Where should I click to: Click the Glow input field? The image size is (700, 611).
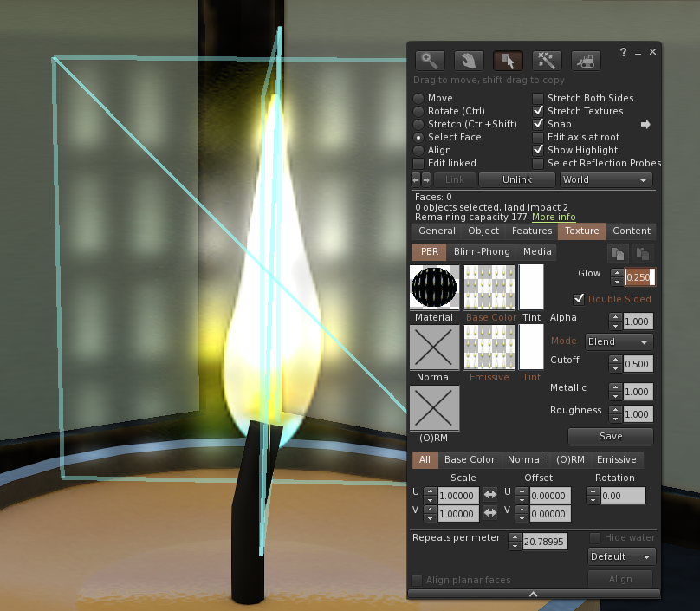639,277
